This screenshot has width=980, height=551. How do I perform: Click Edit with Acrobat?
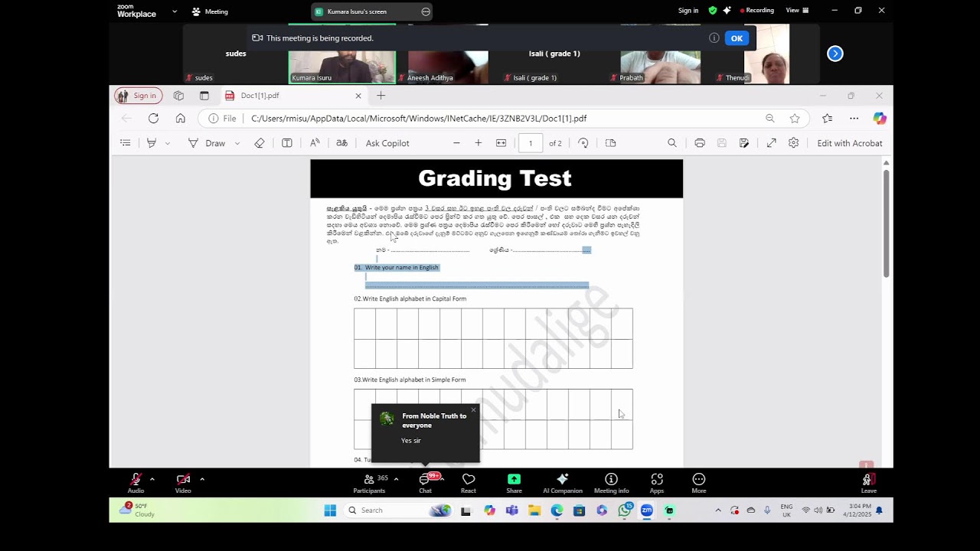tap(850, 143)
